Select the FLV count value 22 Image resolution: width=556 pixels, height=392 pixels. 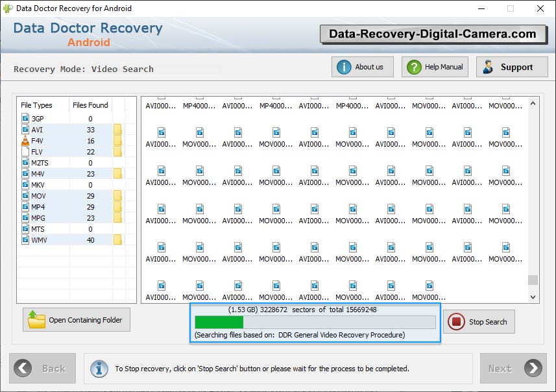(90, 152)
